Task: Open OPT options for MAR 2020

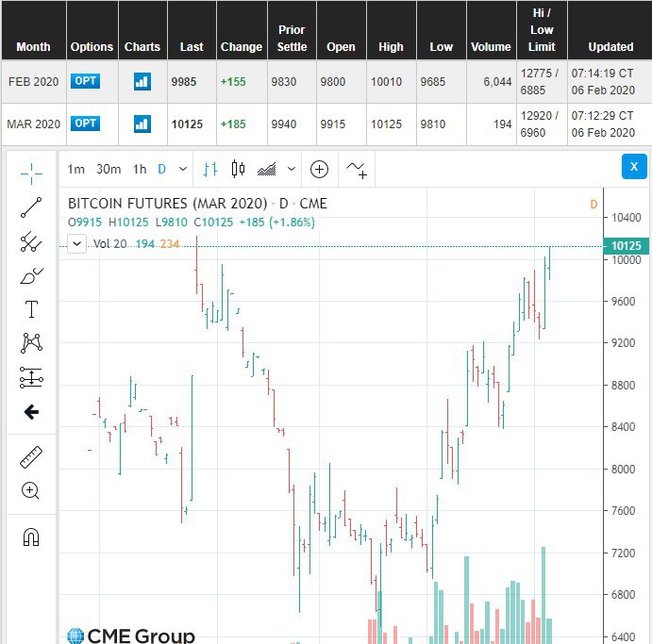Action: 85,124
